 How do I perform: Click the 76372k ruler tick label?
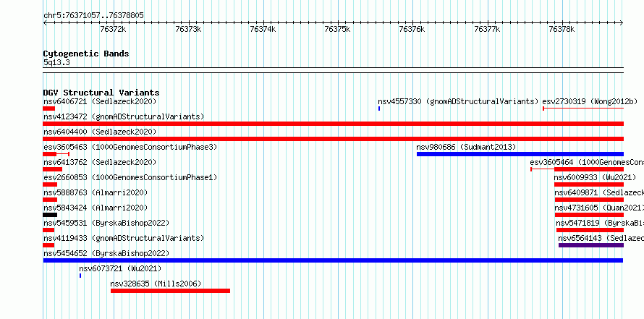114,29
